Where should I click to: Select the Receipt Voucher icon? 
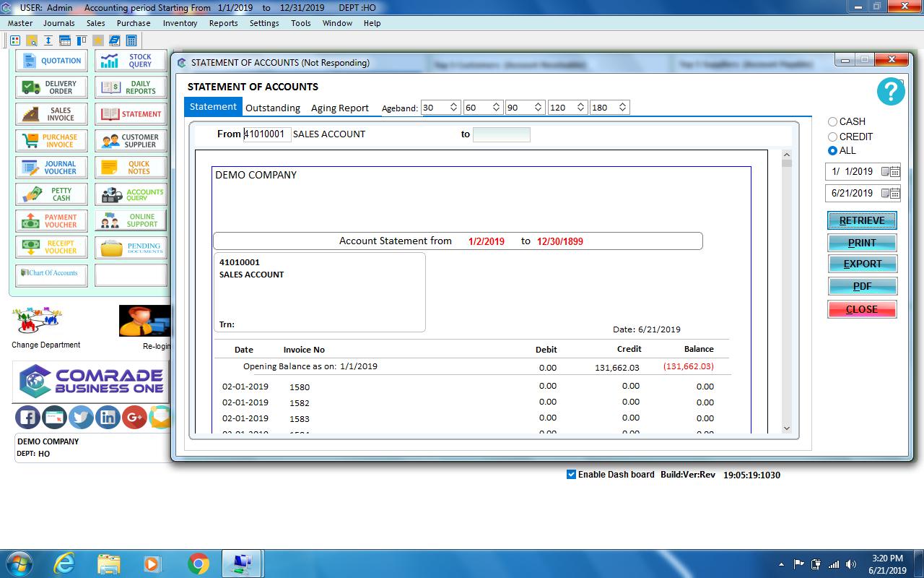point(51,247)
